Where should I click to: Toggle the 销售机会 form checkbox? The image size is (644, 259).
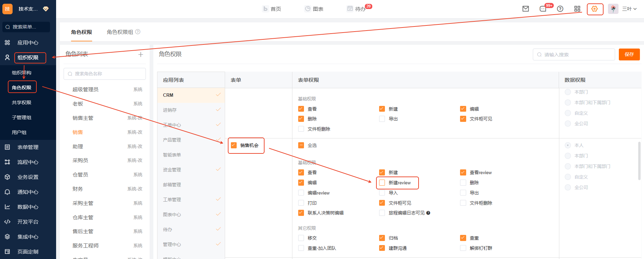click(x=234, y=145)
